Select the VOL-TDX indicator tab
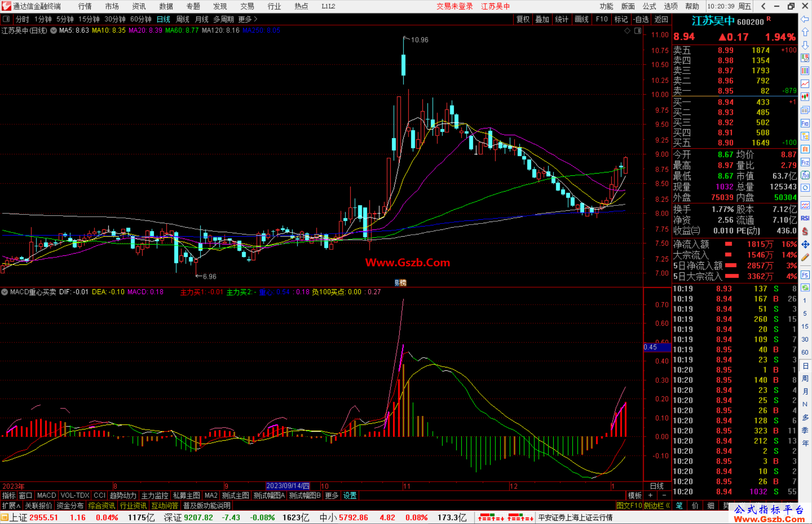 75,496
